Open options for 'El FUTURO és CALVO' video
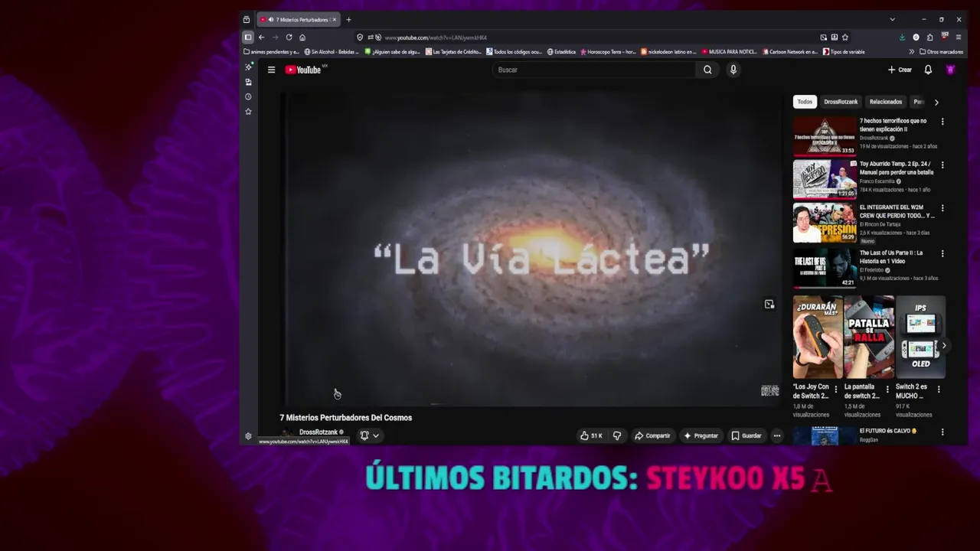Screen dimensions: 980x551 pos(942,432)
